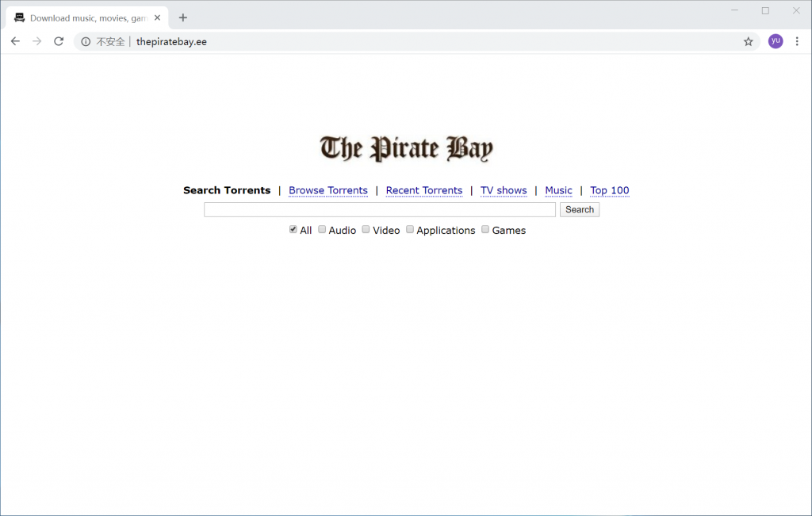Go to Recent Torrents
Image resolution: width=812 pixels, height=516 pixels.
coord(423,190)
